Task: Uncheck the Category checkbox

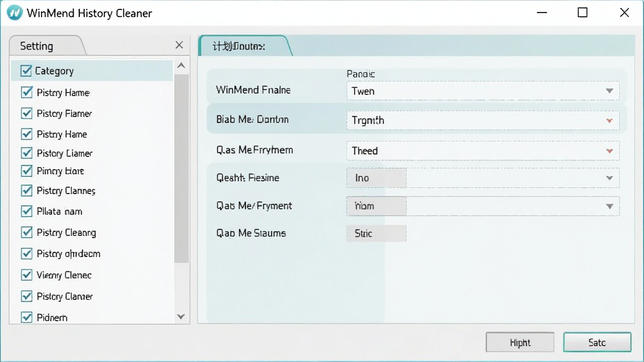Action: coord(26,70)
